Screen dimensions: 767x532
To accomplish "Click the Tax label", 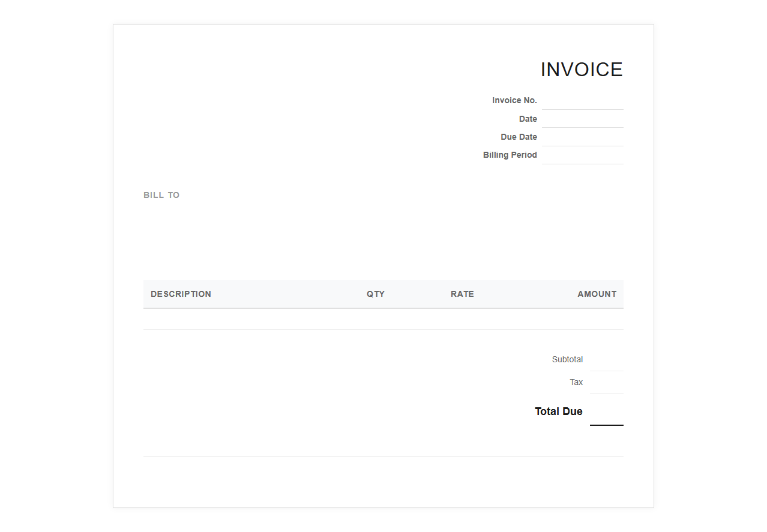I will pyautogui.click(x=576, y=382).
